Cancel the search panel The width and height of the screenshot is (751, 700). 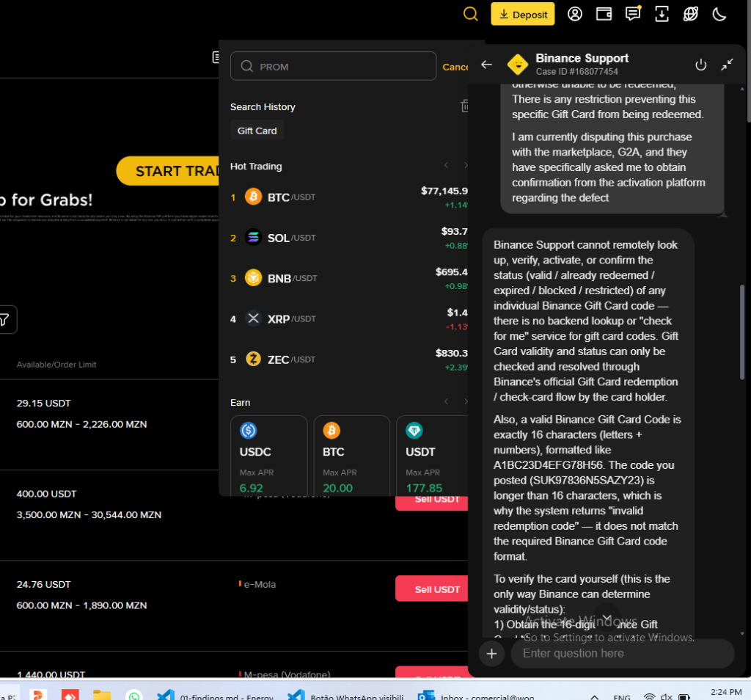coord(455,67)
